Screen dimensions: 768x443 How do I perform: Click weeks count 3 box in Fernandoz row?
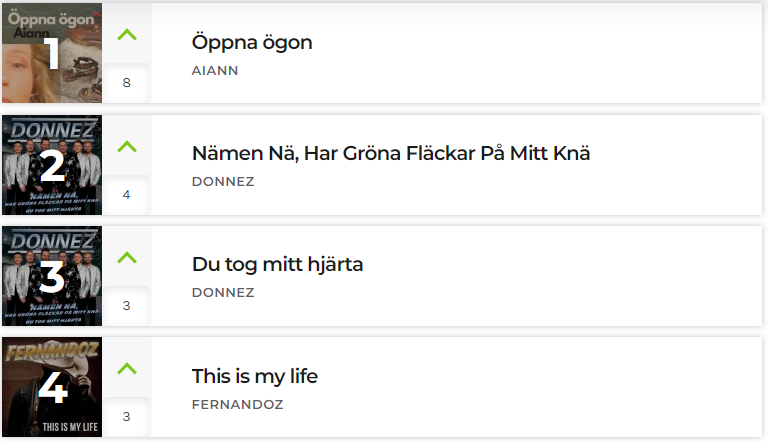coord(126,417)
